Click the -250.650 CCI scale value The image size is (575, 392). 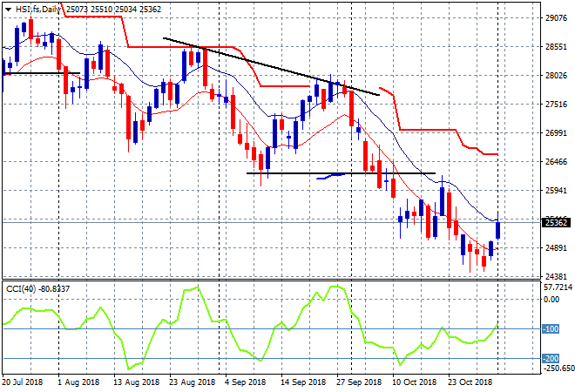(558, 368)
